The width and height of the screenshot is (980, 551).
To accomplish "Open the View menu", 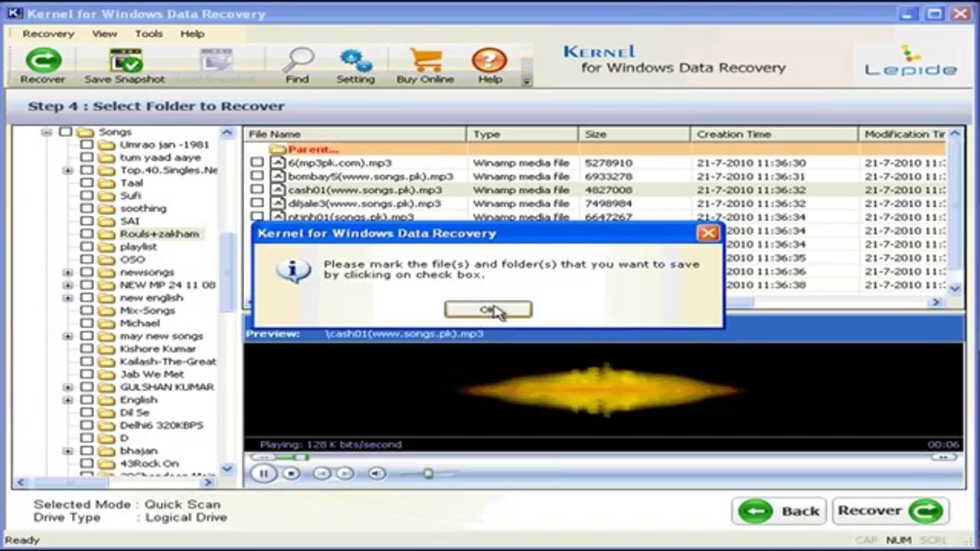I will (x=104, y=34).
